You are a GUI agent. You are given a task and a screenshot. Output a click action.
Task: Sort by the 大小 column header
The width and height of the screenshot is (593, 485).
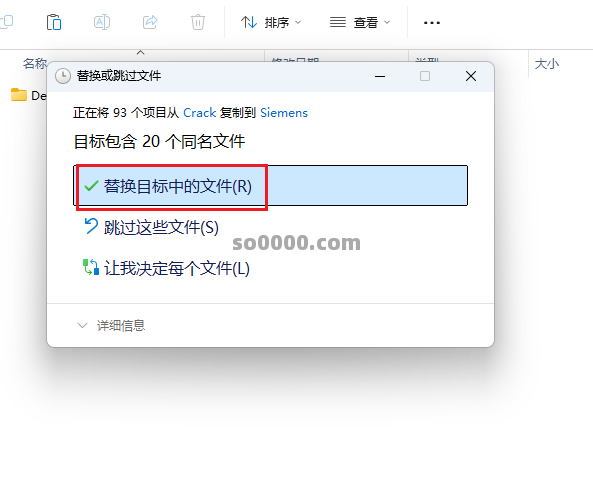[546, 64]
